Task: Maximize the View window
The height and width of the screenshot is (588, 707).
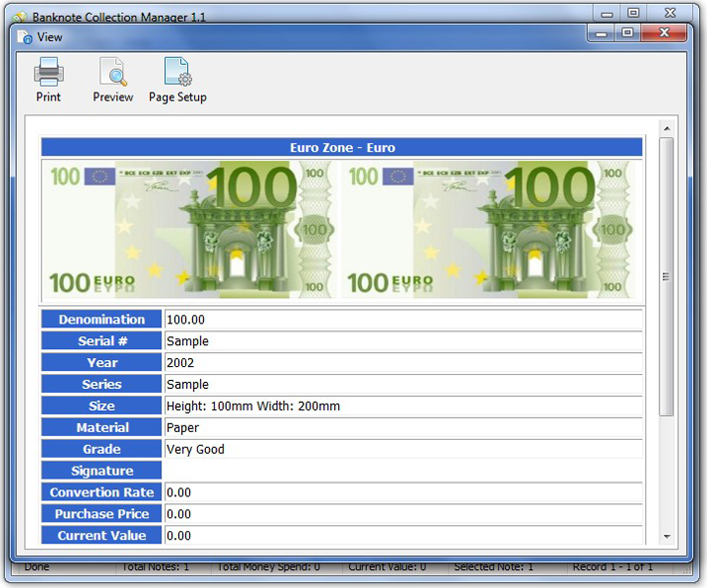Action: point(627,33)
